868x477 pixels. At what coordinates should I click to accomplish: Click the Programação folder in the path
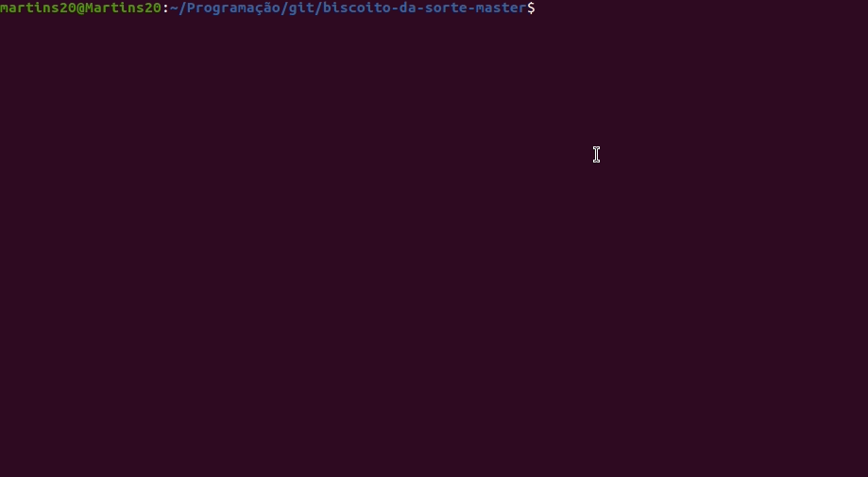click(x=233, y=8)
